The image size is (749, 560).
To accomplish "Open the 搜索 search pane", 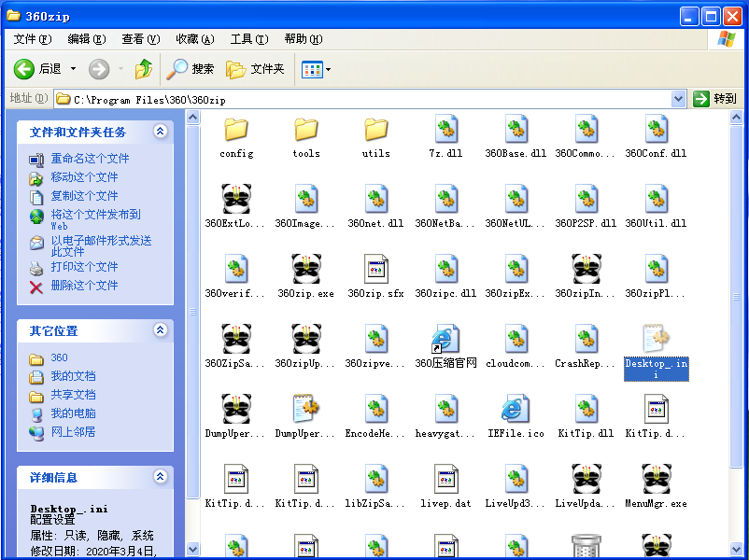I will coord(191,69).
